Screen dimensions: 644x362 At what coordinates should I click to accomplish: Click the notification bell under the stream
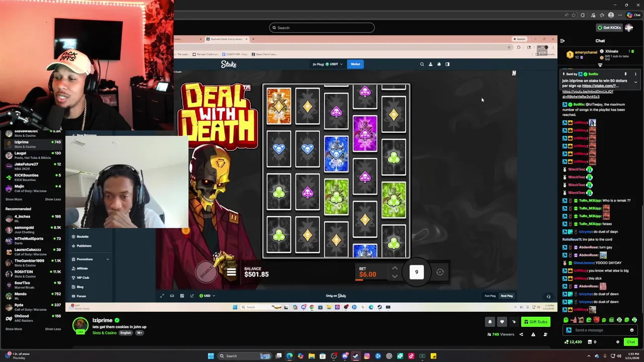(490, 322)
